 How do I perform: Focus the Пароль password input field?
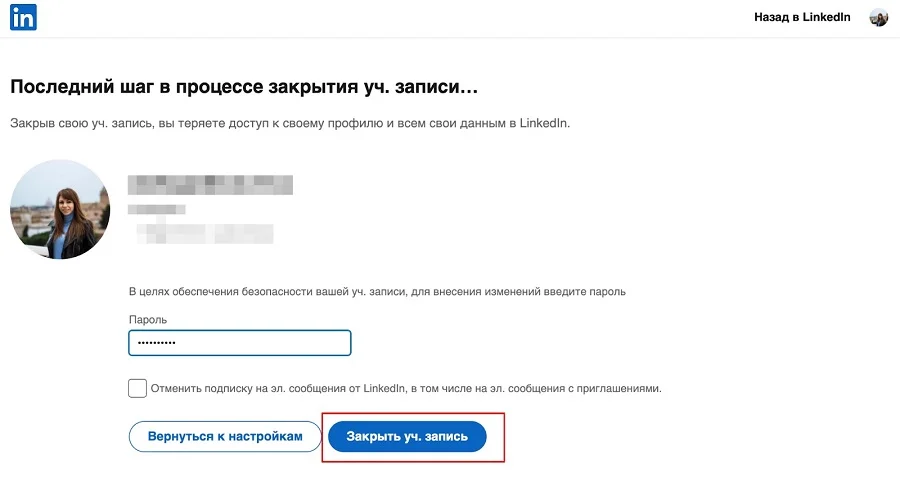(240, 343)
